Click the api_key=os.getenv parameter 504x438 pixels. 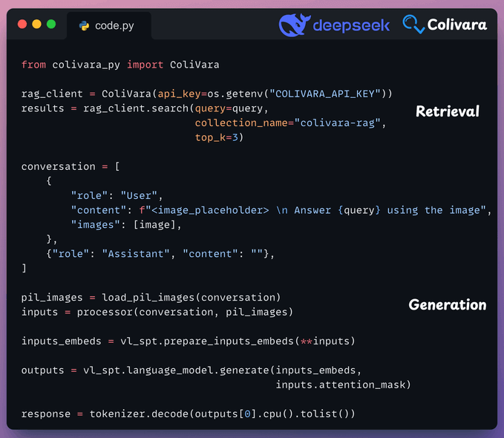pyautogui.click(x=210, y=94)
